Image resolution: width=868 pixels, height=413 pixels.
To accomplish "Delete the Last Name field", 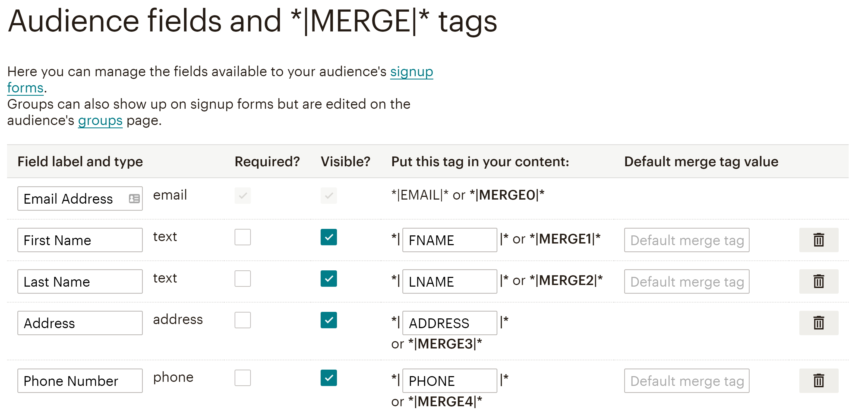I will click(819, 281).
